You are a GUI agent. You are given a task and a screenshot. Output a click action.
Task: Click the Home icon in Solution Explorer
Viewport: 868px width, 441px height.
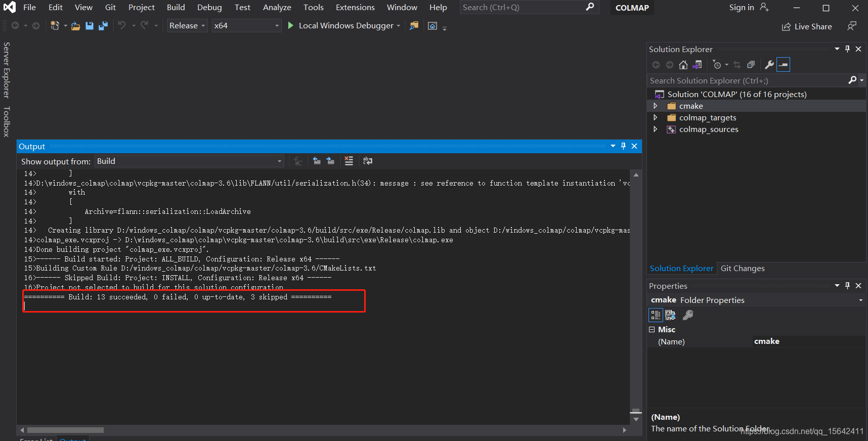[x=683, y=65]
